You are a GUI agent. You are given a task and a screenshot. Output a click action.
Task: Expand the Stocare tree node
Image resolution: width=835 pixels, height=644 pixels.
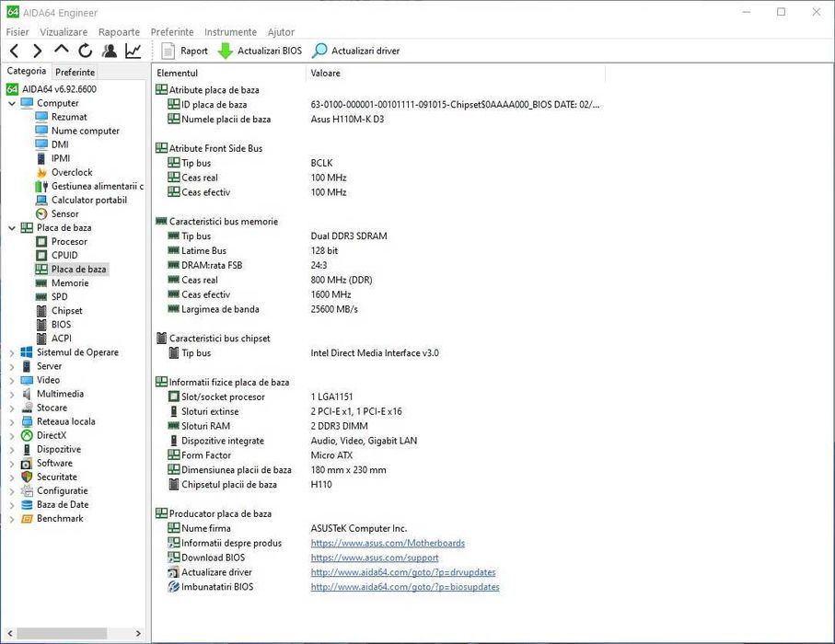pyautogui.click(x=12, y=408)
